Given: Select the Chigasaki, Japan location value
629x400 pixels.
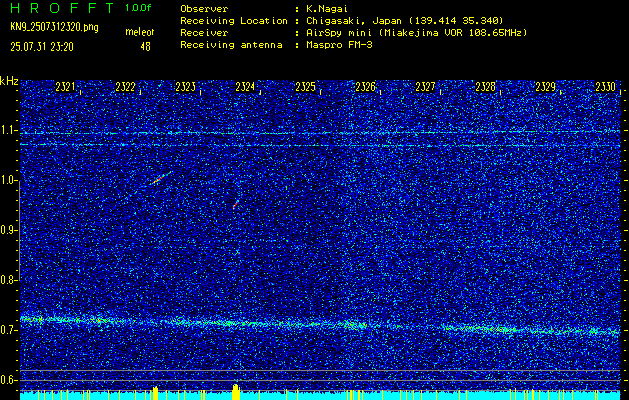Looking at the screenshot, I should click(405, 20).
